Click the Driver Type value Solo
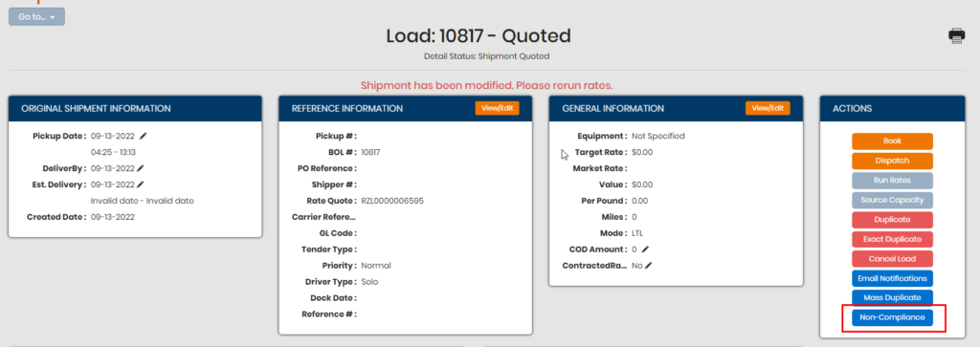980x347 pixels. (x=369, y=281)
